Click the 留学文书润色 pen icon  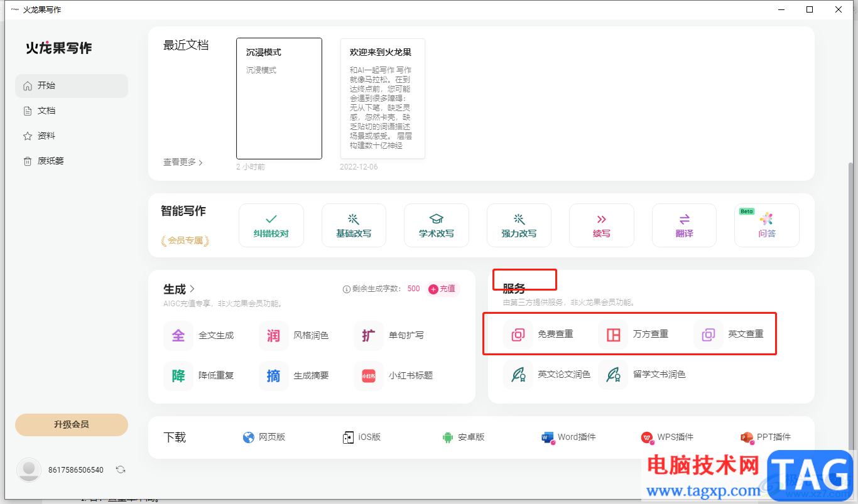click(613, 375)
